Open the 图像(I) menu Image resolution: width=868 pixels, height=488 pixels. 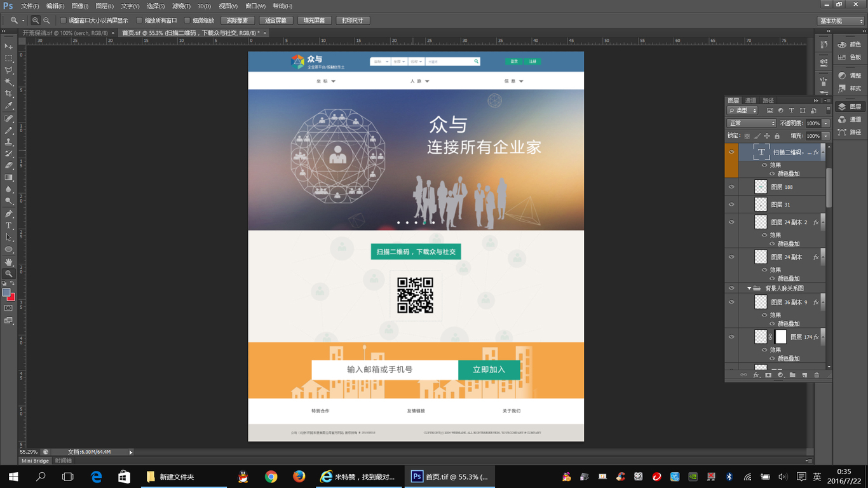[80, 6]
